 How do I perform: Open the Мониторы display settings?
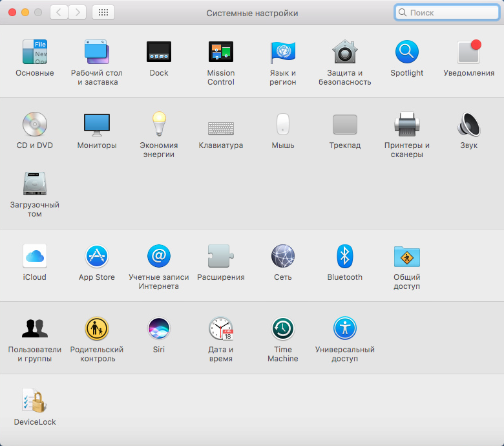[x=97, y=125]
